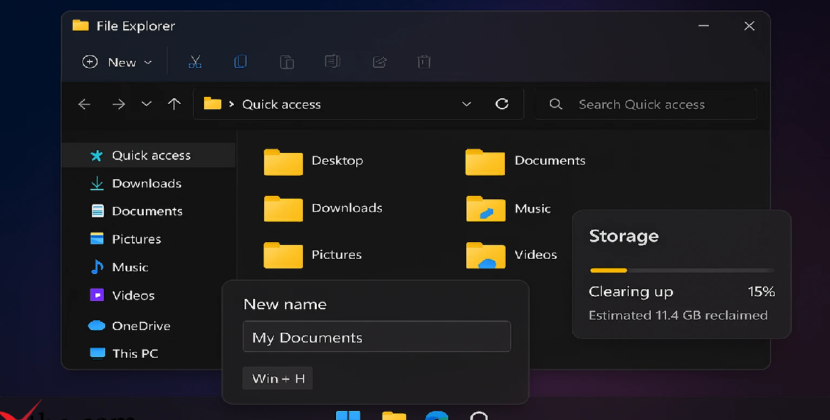Expand recent locations chevron

pos(147,104)
